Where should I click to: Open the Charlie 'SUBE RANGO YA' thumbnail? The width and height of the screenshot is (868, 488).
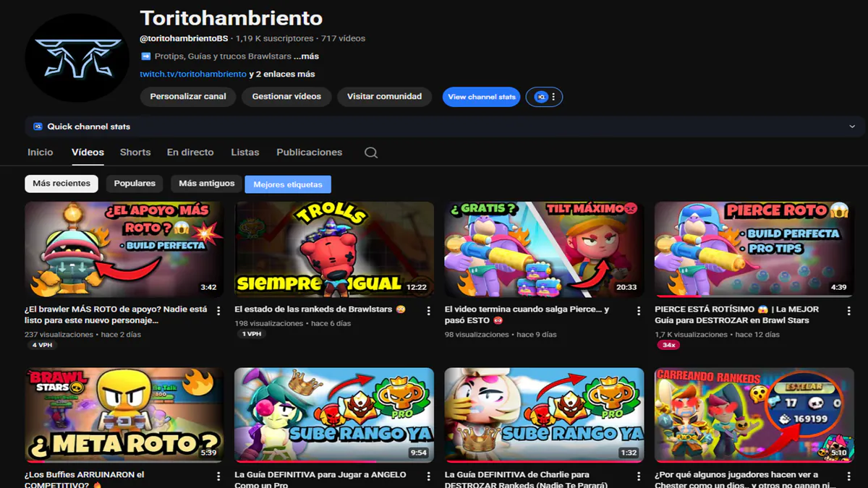(x=545, y=415)
